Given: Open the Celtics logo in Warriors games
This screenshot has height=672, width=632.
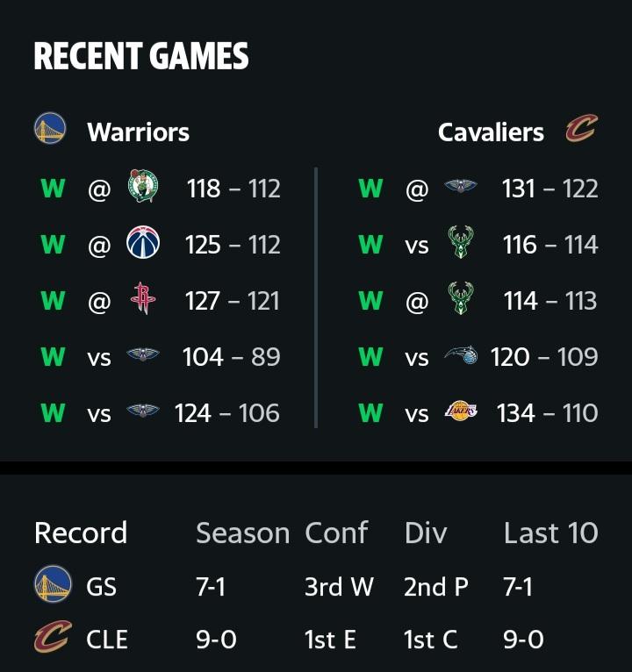Looking at the screenshot, I should tap(143, 186).
